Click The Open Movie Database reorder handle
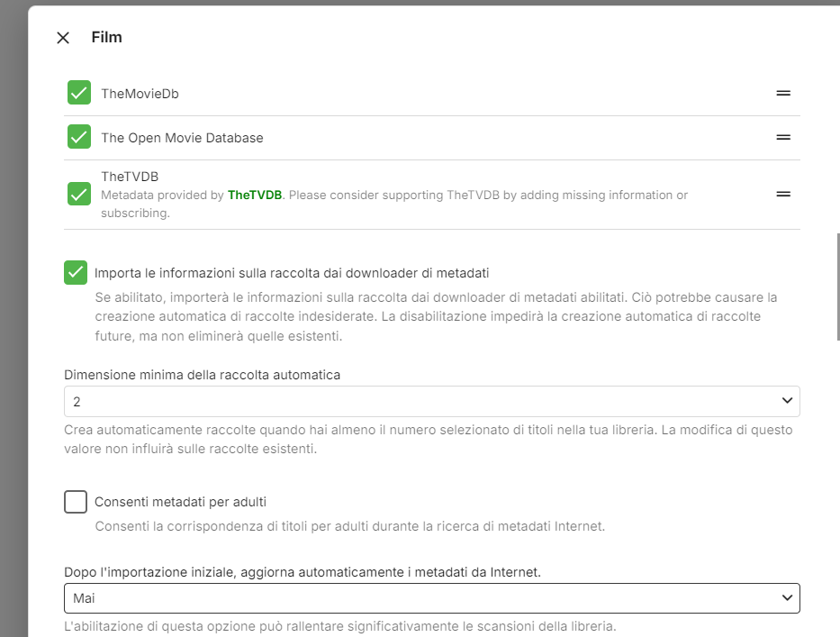The width and height of the screenshot is (840, 637). [783, 138]
